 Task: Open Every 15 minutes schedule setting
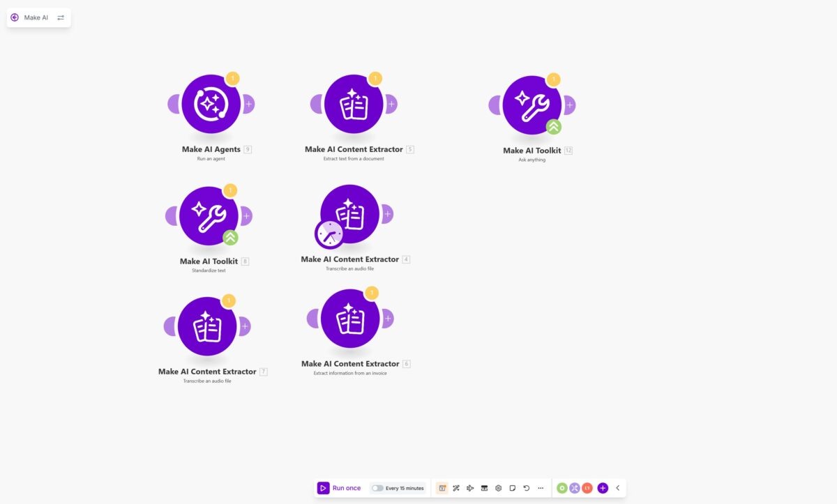[405, 488]
